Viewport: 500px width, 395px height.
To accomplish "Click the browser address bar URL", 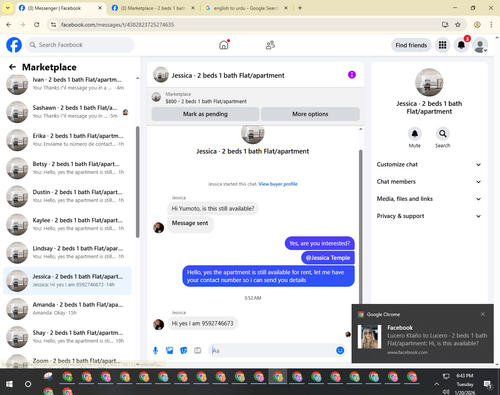I will [117, 25].
